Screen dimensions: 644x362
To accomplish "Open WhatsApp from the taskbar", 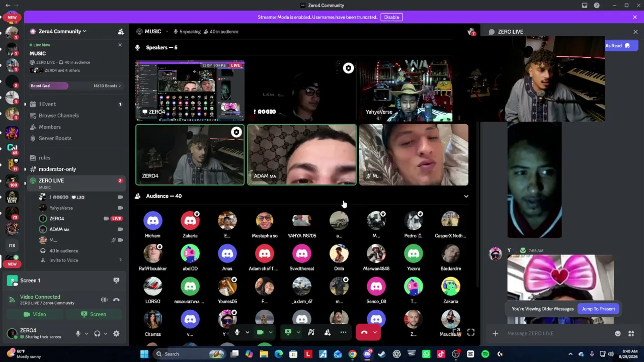I will tap(426, 354).
